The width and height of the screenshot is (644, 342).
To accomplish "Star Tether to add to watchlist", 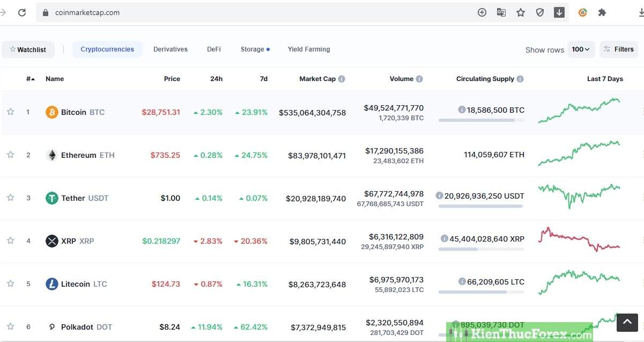I will 10,198.
